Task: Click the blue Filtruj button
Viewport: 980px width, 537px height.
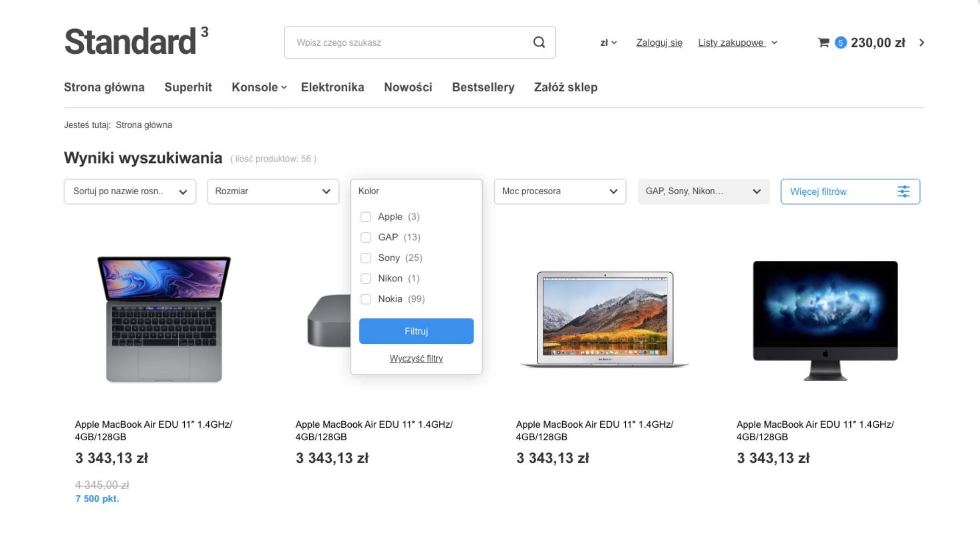Action: (416, 331)
